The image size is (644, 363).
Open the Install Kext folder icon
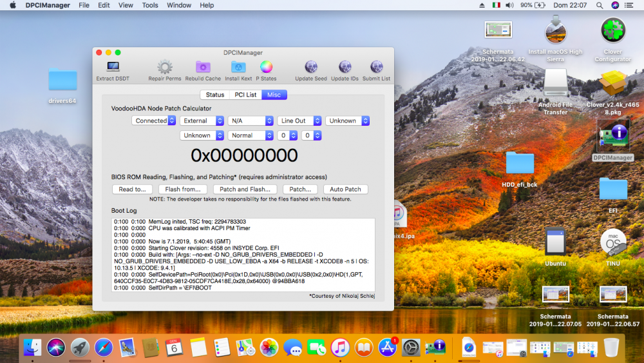click(x=238, y=67)
